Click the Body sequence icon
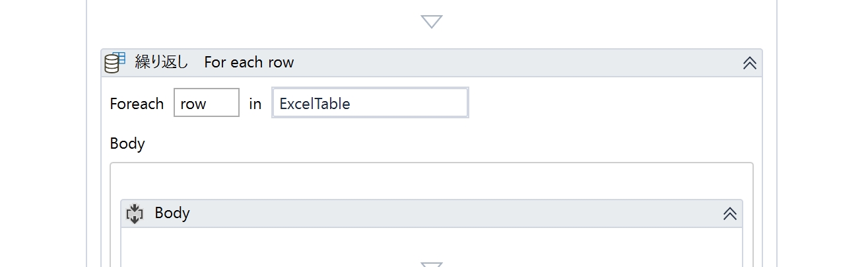 pyautogui.click(x=135, y=213)
